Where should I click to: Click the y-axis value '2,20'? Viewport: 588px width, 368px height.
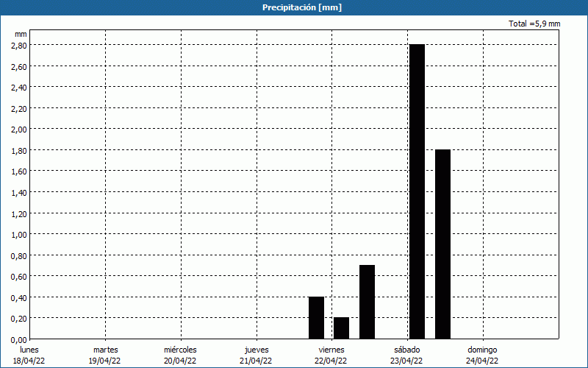click(20, 108)
